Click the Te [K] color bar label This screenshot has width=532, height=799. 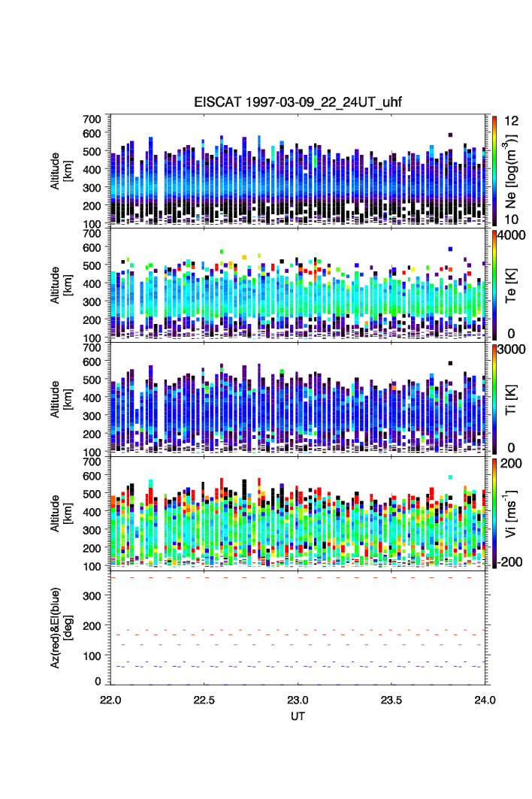pos(511,286)
